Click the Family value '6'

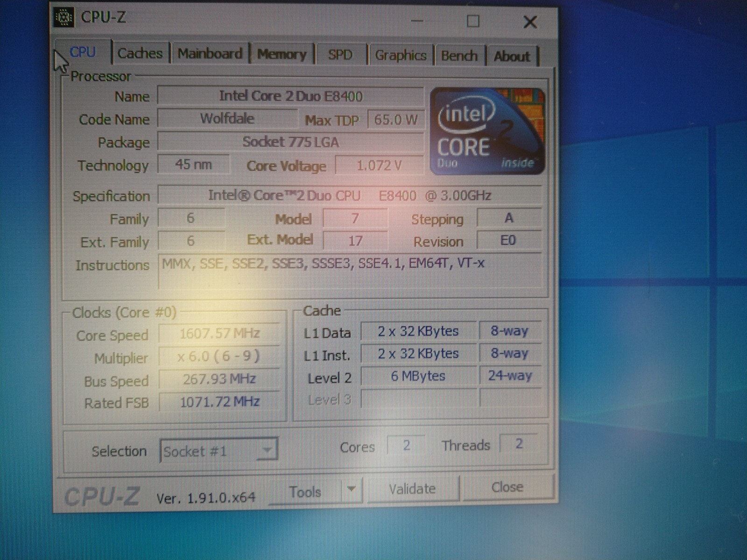point(191,218)
